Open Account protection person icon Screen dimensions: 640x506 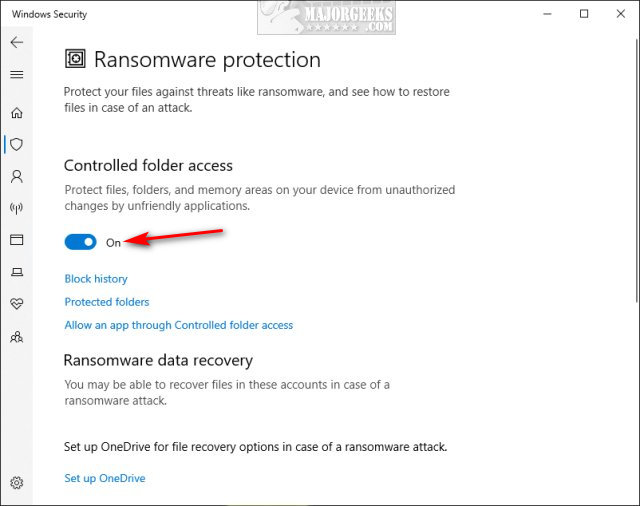(x=16, y=177)
